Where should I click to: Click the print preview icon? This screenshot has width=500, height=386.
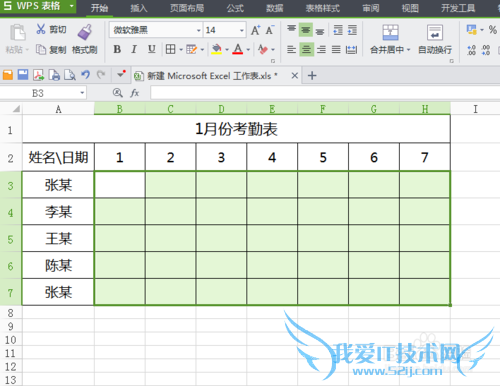click(x=70, y=75)
